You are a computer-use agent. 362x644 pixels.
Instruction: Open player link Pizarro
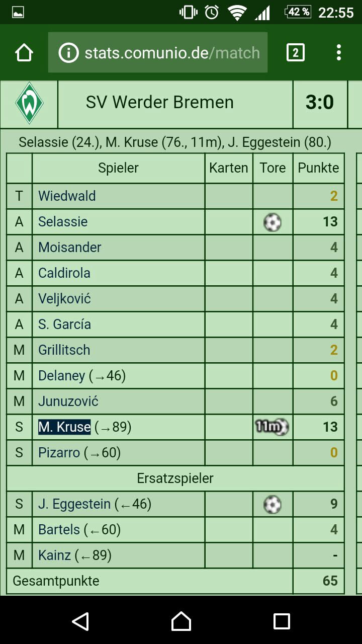tap(59, 453)
